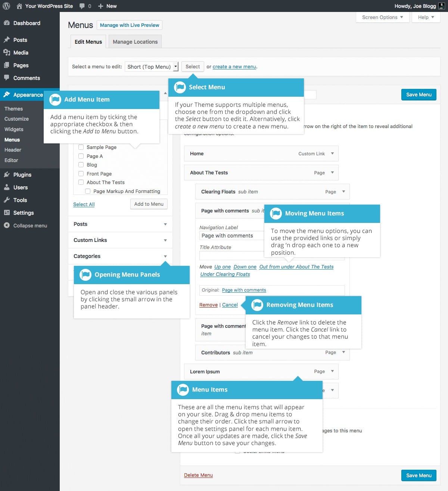Click the Comments speech bubble icon

coord(7,78)
